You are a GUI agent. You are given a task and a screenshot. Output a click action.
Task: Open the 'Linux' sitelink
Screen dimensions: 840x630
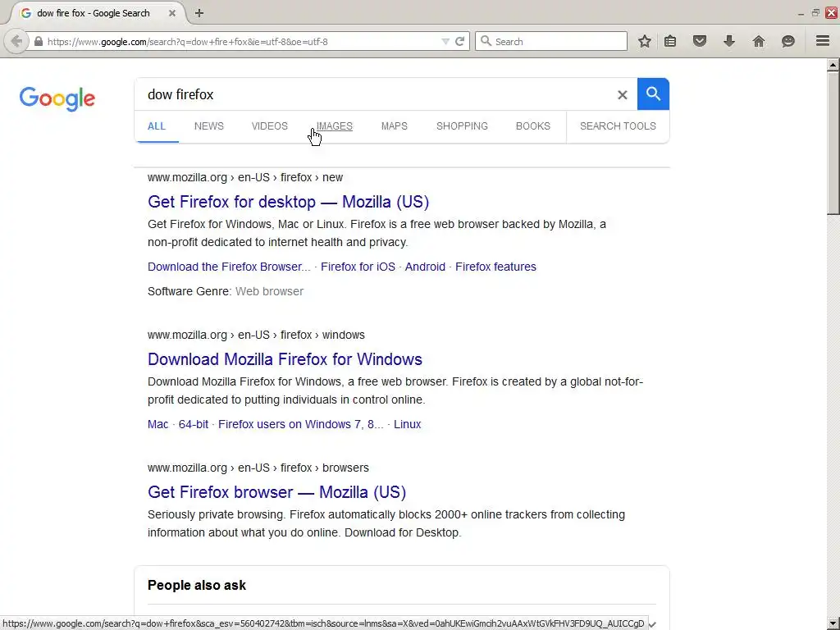tap(407, 424)
